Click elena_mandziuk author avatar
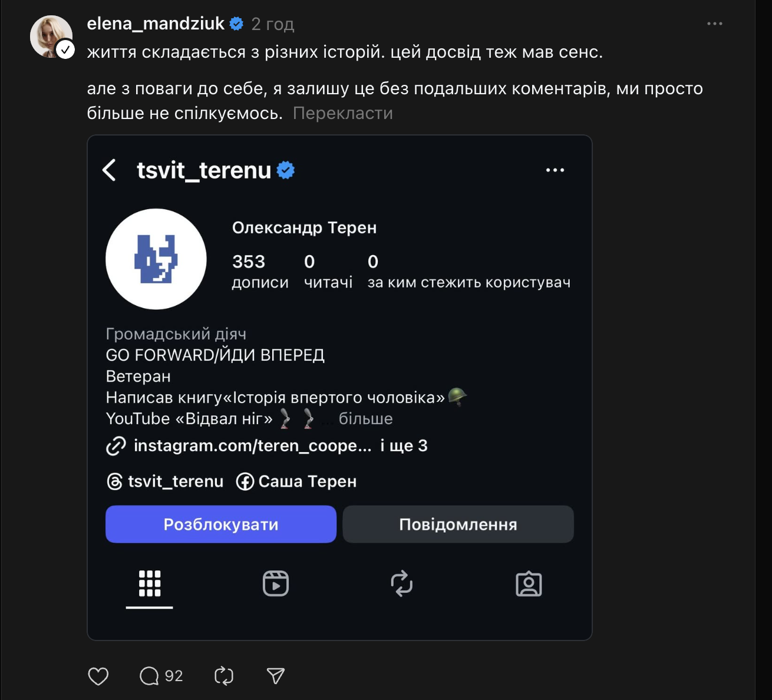The height and width of the screenshot is (700, 772). 51,37
